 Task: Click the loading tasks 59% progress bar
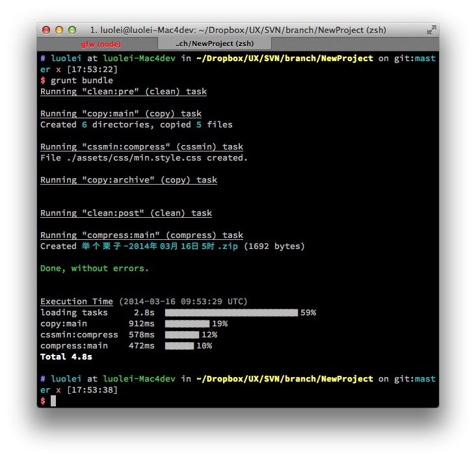tap(231, 313)
